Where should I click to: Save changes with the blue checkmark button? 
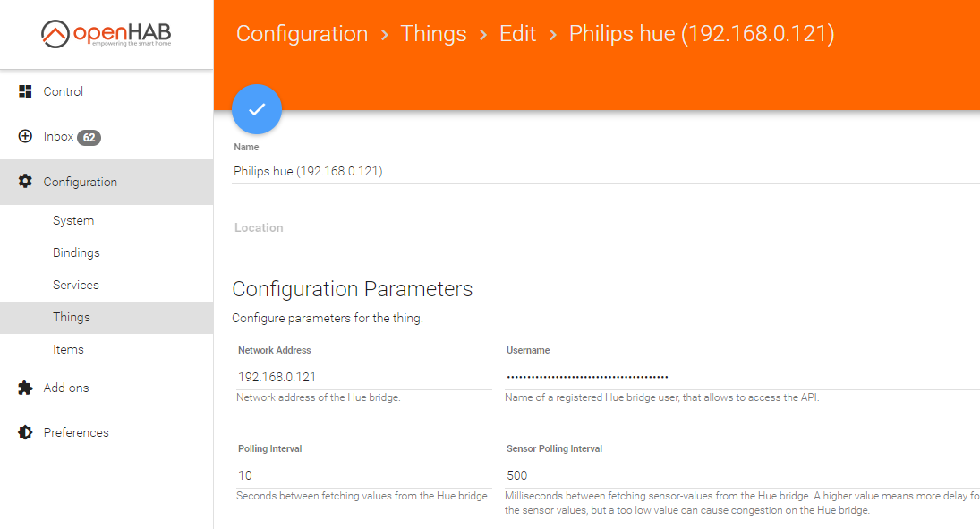click(x=257, y=109)
